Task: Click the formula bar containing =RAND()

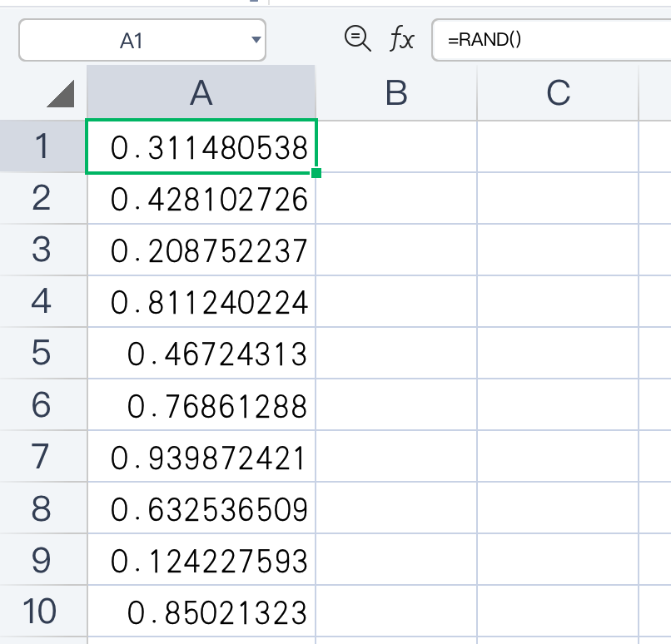Action: click(551, 40)
